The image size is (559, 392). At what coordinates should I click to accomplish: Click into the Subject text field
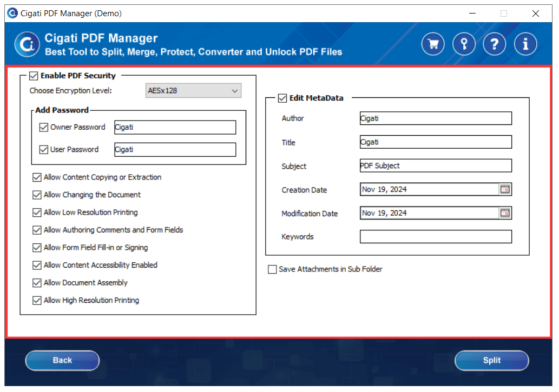(x=436, y=165)
